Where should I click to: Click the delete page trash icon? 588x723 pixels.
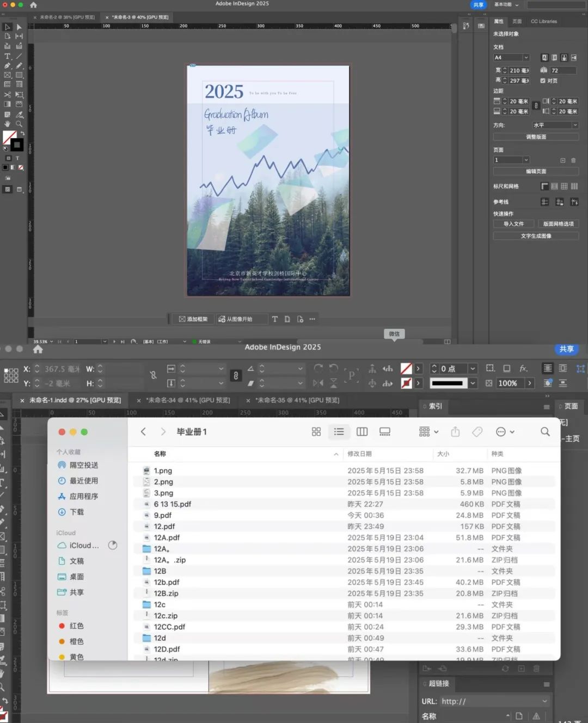click(x=573, y=161)
